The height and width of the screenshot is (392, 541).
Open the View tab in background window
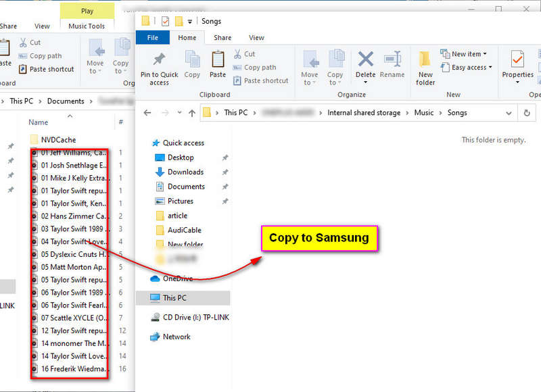pyautogui.click(x=42, y=26)
